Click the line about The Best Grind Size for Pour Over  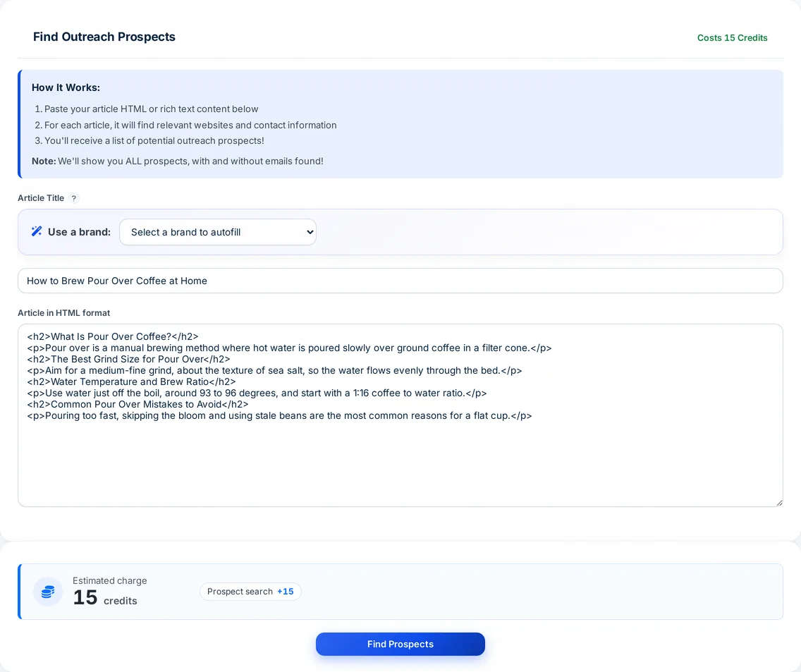[129, 359]
